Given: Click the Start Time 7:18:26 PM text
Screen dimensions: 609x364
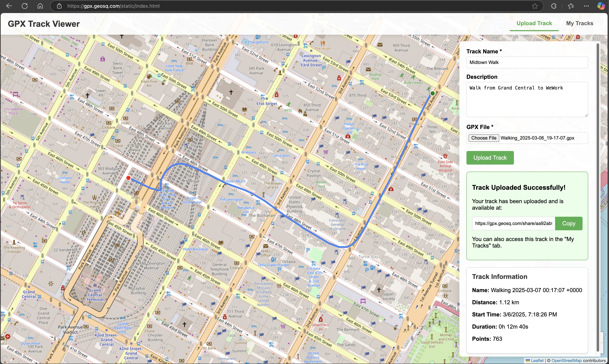Looking at the screenshot, I should tap(514, 314).
